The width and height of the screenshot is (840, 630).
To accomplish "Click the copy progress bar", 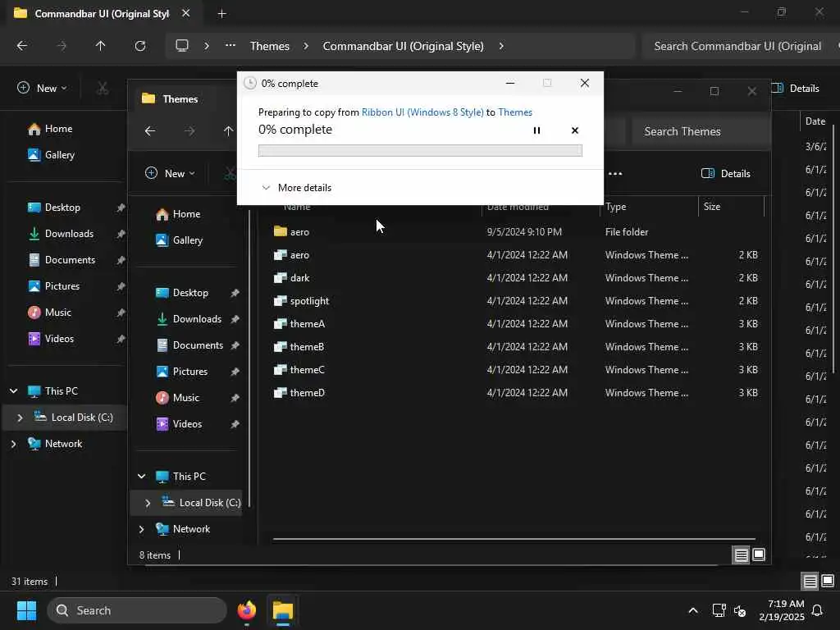I will 420,151.
